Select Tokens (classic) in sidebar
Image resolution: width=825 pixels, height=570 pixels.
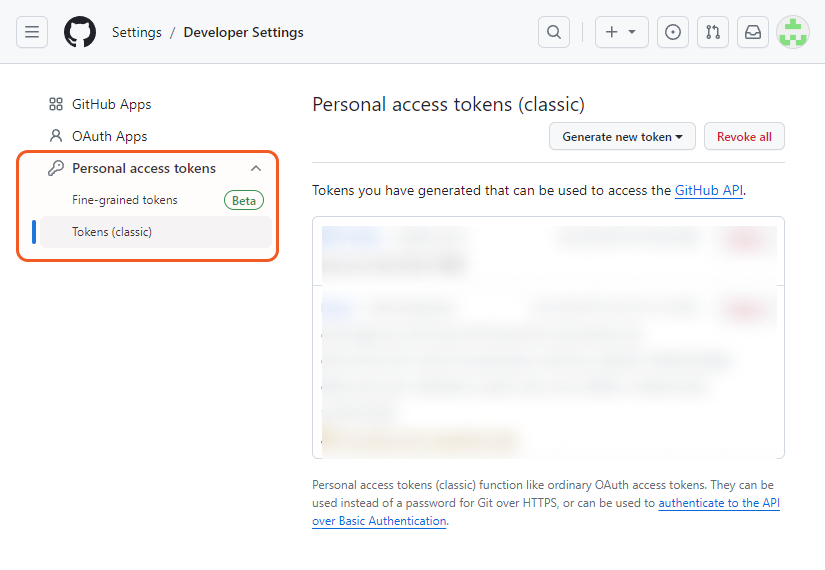[112, 232]
